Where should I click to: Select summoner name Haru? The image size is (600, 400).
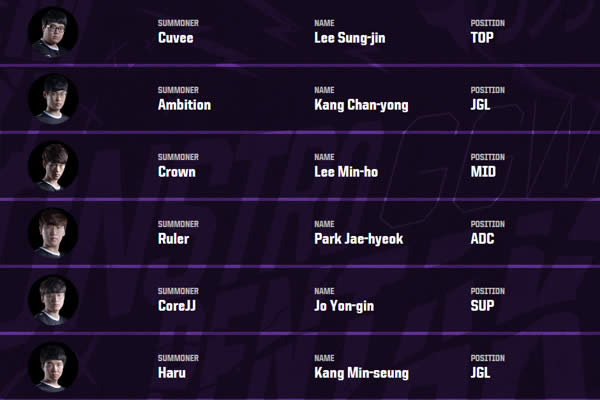tap(172, 374)
